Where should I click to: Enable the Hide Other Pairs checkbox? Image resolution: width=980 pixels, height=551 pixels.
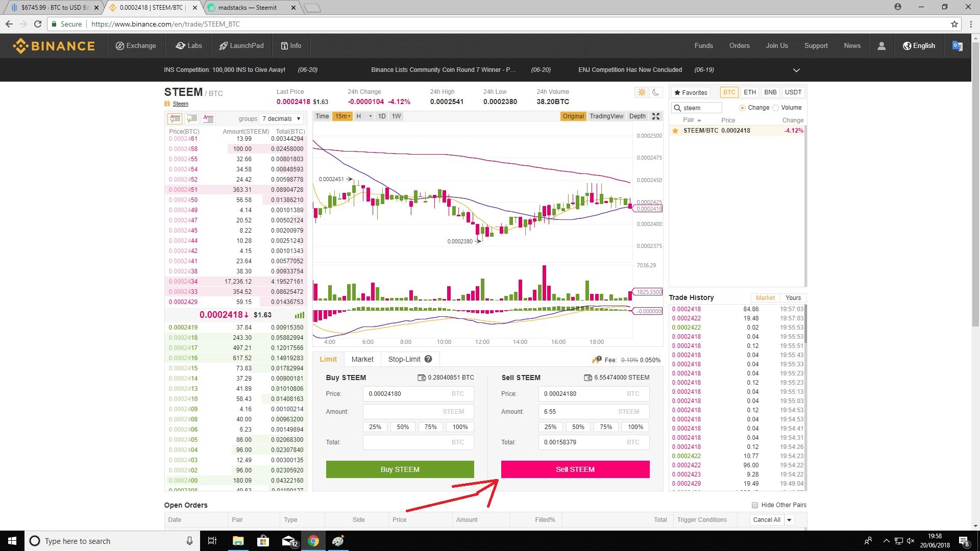(x=754, y=505)
